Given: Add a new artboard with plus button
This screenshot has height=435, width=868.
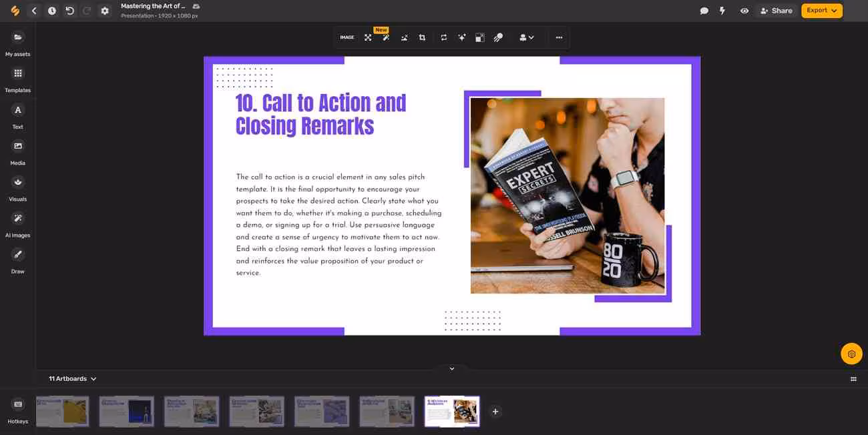Looking at the screenshot, I should pos(495,412).
